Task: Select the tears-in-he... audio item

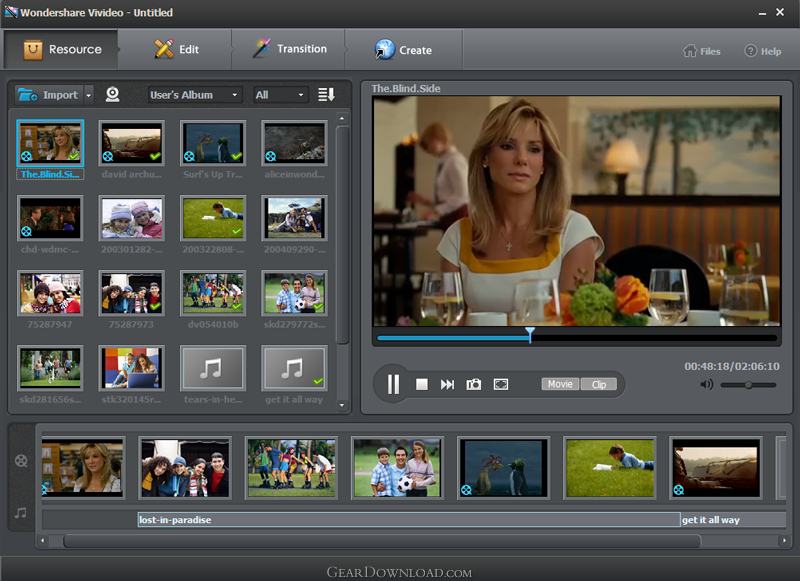Action: point(213,368)
